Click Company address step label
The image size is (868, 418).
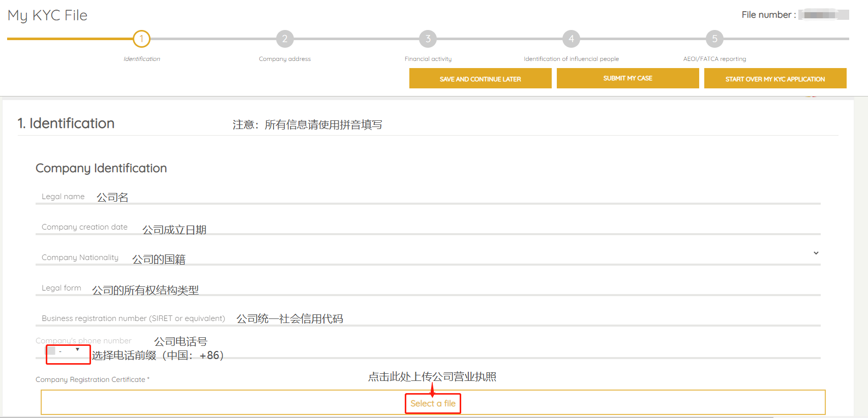(285, 59)
